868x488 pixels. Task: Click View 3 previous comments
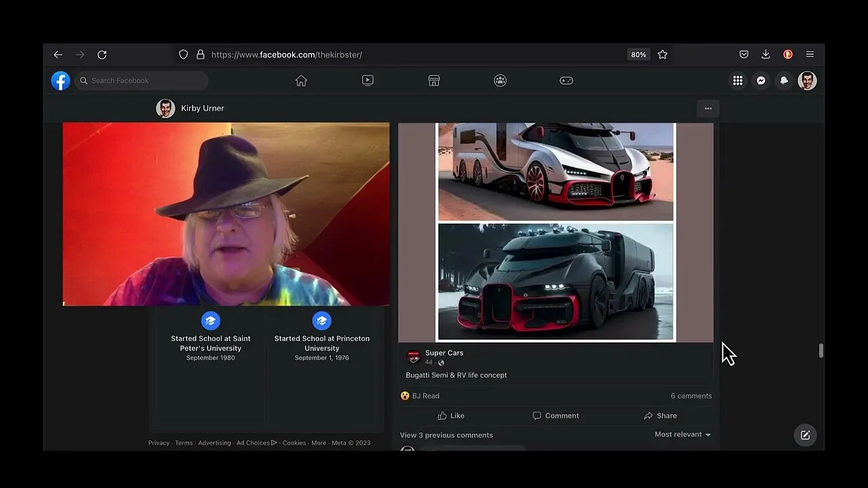(x=446, y=435)
